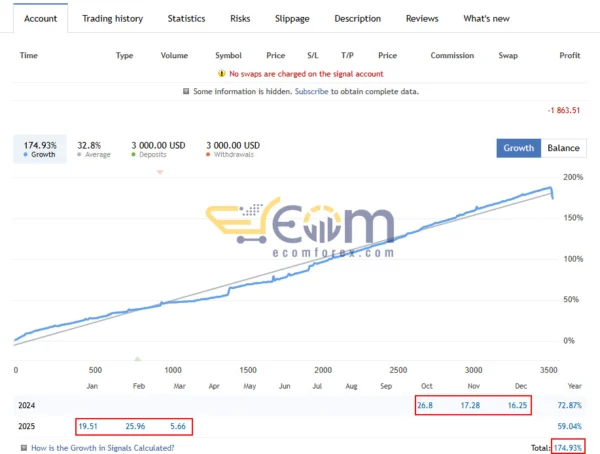Sort the table by Commission column
This screenshot has height=454, width=600.
click(x=452, y=55)
